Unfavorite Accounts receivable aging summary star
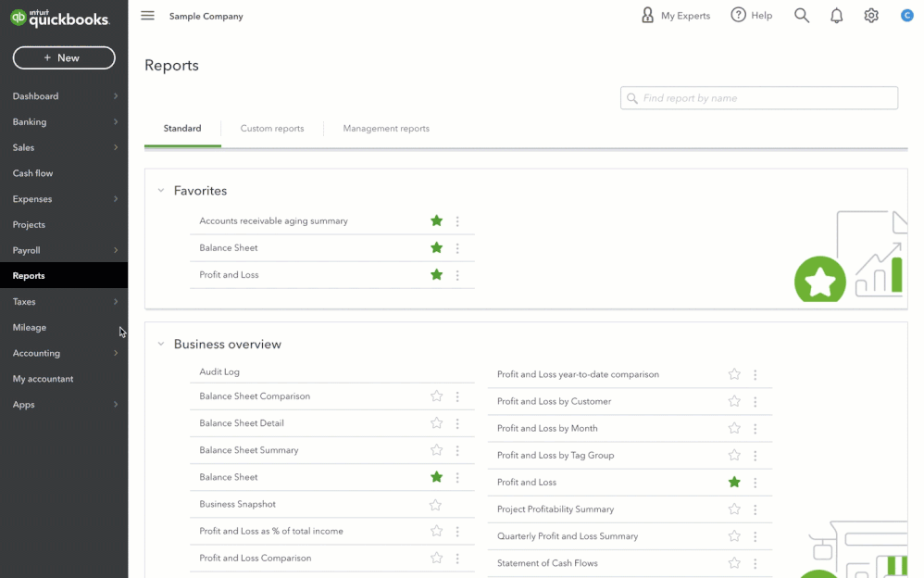The width and height of the screenshot is (924, 578). click(436, 221)
